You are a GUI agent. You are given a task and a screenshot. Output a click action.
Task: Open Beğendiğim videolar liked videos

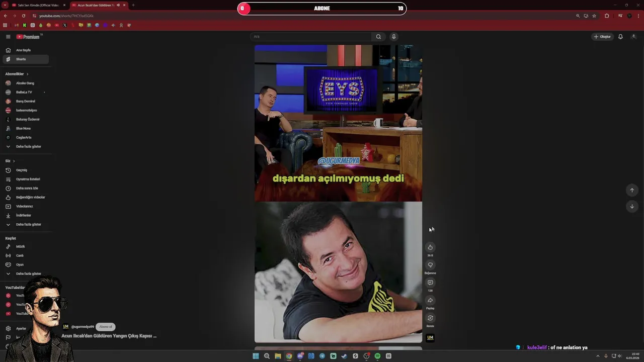(25, 197)
